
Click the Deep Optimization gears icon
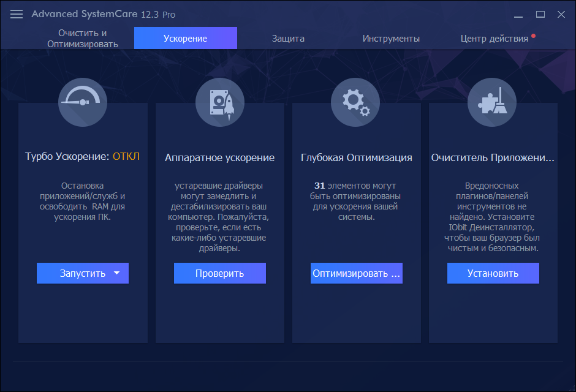click(x=356, y=102)
